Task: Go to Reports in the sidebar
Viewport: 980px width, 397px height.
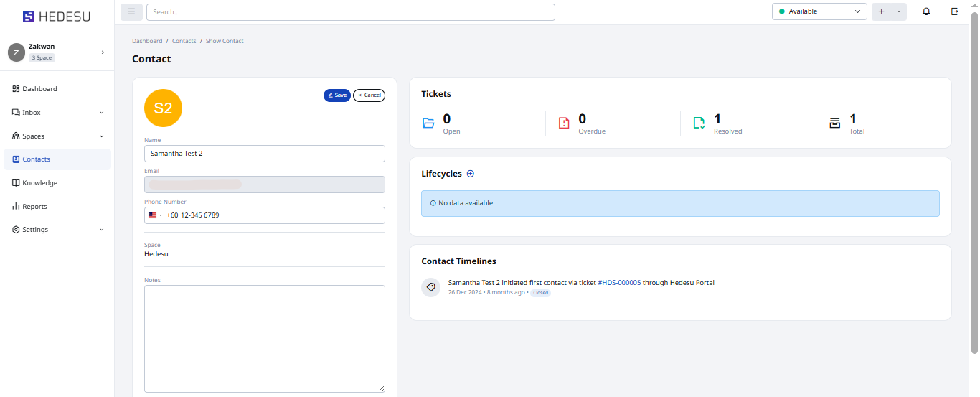Action: [x=34, y=207]
